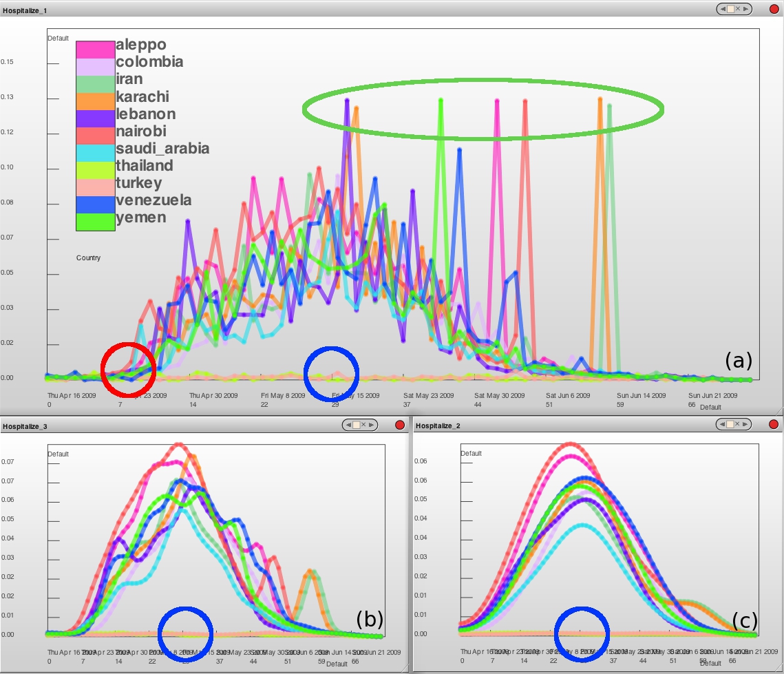Select the Hospitalize_1 panel title
784x674 pixels.
pyautogui.click(x=25, y=10)
